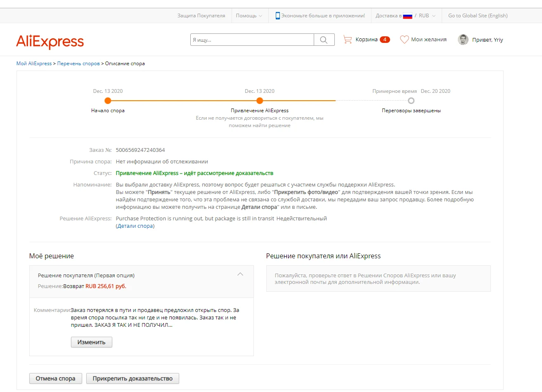Click the AliExpress logo
Screen dimensions: 542x392
point(50,41)
